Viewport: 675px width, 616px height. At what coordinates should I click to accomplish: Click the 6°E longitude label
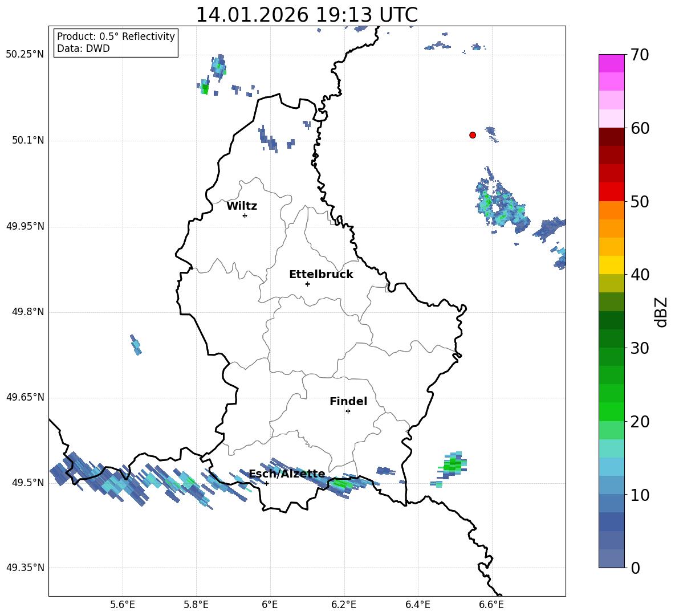[x=270, y=605]
